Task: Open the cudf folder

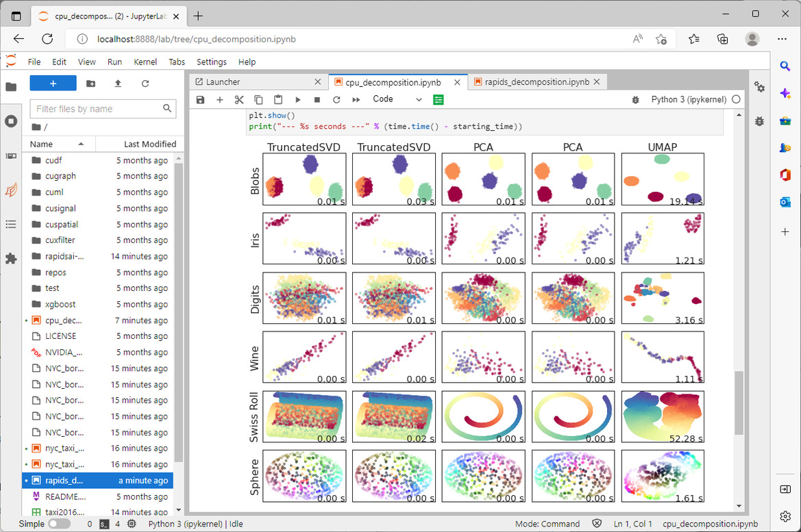Action: click(97, 160)
